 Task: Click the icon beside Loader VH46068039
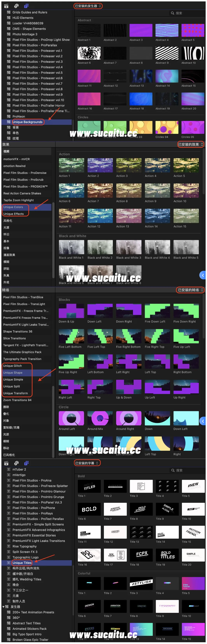tap(9, 23)
